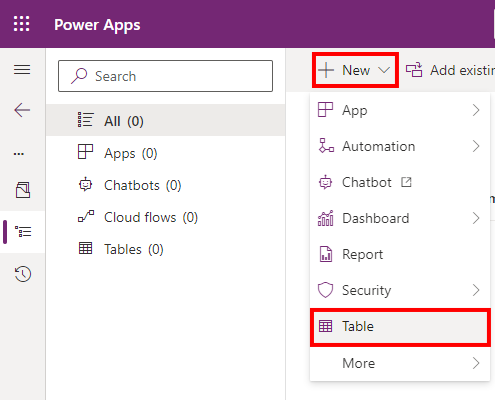The image size is (495, 400).
Task: Choose Table from the New menu
Action: (400, 327)
